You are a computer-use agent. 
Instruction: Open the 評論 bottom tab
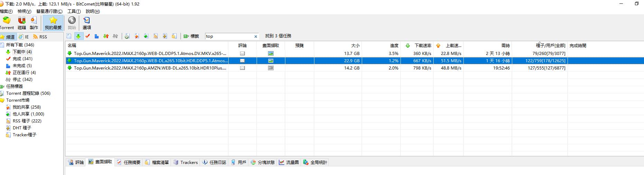76,162
